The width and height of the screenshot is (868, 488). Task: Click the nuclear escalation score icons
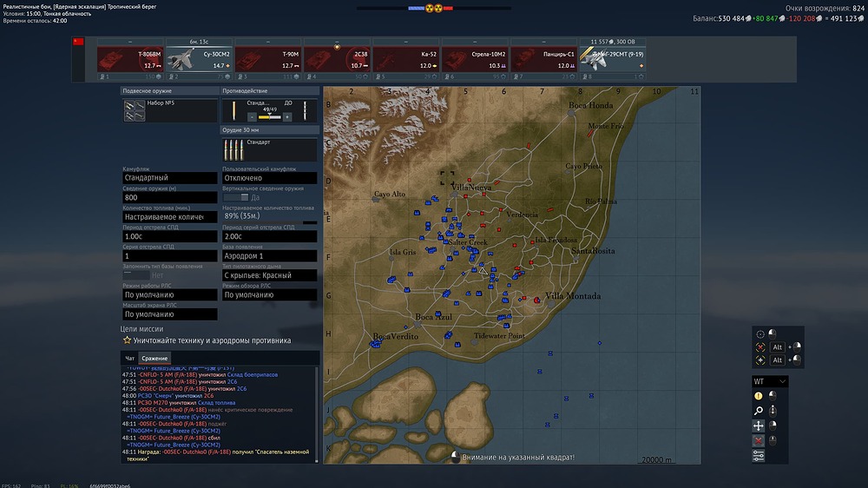coord(434,9)
